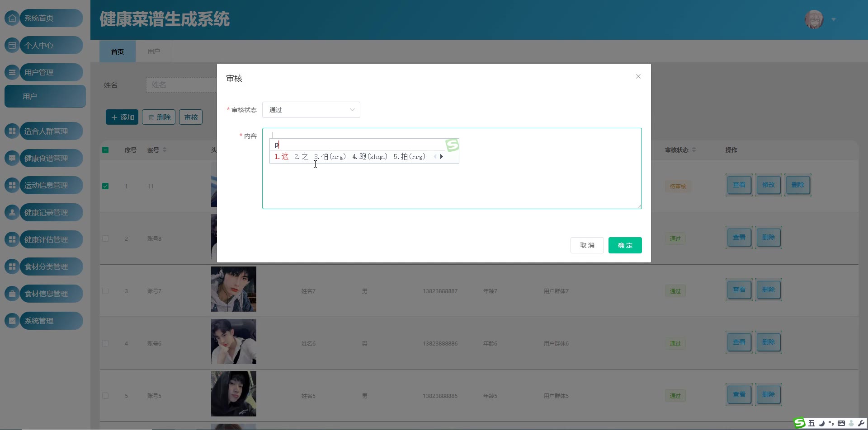Choose candidate 1 这 in IME bar
Viewport: 868px width, 430px height.
point(282,157)
